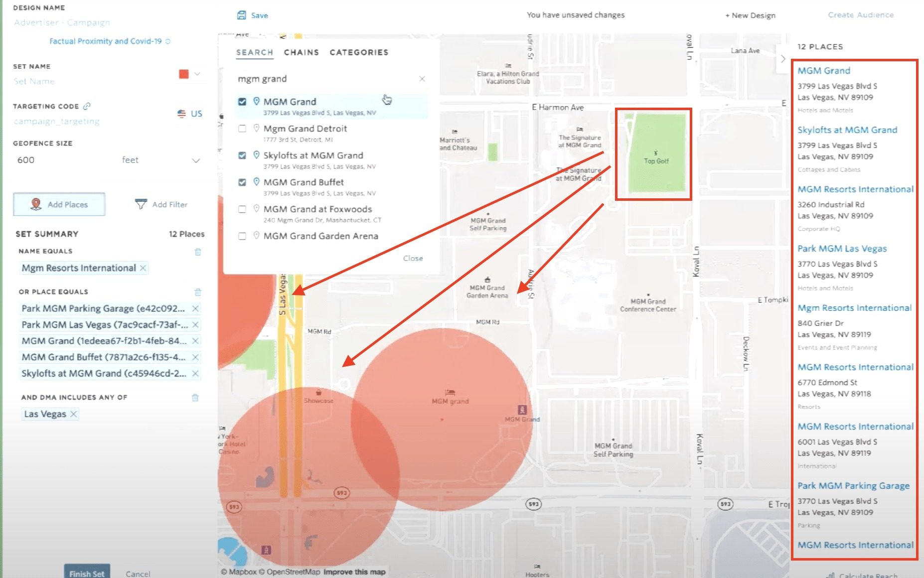
Task: Click pin icon beside MGM Grand Garden Arena
Action: click(x=256, y=236)
